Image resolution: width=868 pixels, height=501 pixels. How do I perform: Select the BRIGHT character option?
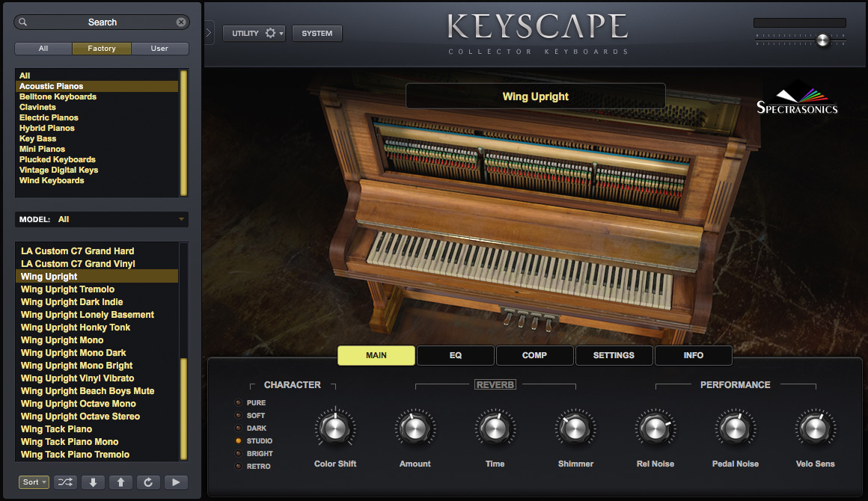(x=254, y=453)
